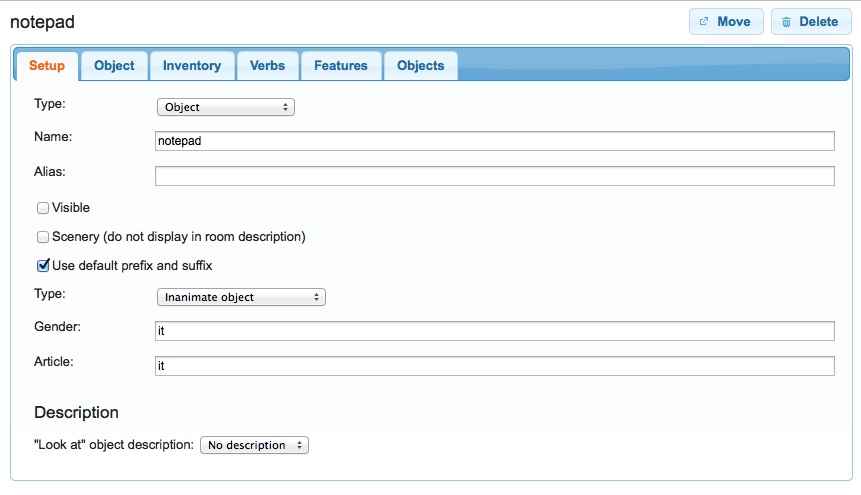The image size is (861, 495).
Task: Enable the Visible checkbox
Action: (x=43, y=208)
